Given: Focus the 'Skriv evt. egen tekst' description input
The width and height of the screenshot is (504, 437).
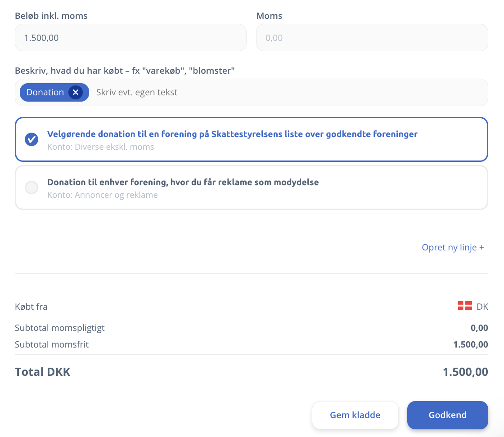Looking at the screenshot, I should tap(288, 92).
